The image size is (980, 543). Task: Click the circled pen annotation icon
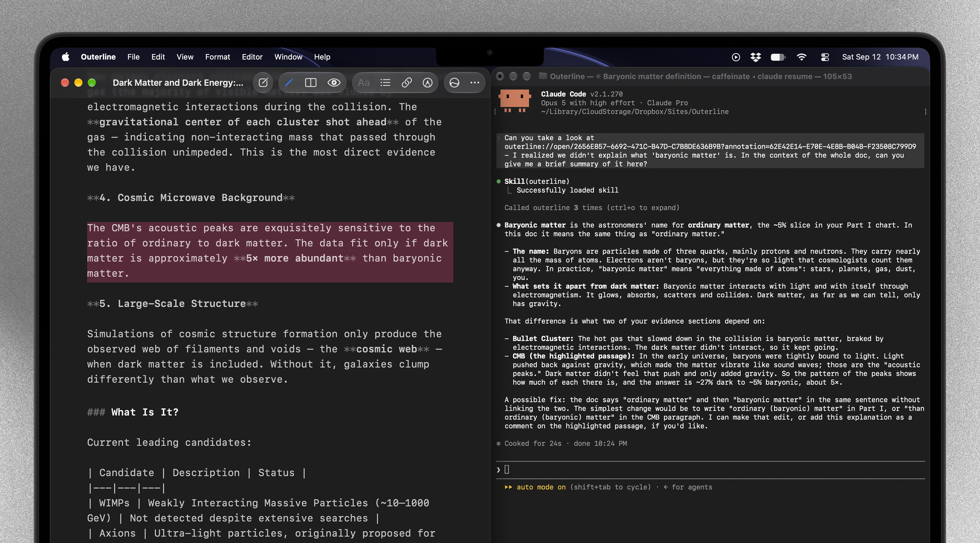[428, 83]
